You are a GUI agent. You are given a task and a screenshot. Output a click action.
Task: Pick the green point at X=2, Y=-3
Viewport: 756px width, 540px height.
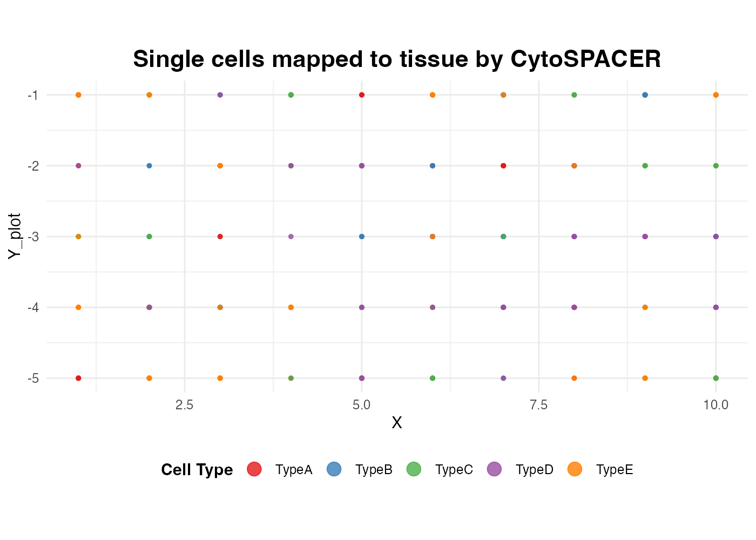point(150,237)
